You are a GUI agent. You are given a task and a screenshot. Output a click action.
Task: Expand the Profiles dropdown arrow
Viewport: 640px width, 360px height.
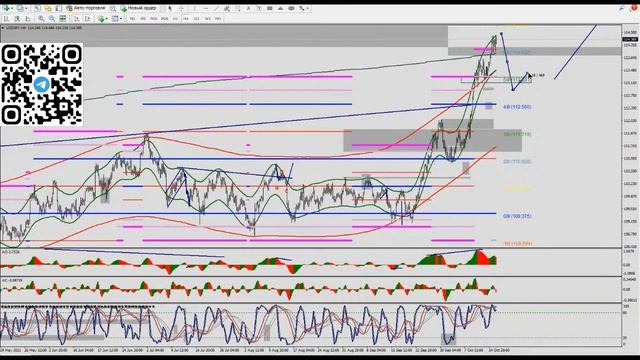point(26,8)
